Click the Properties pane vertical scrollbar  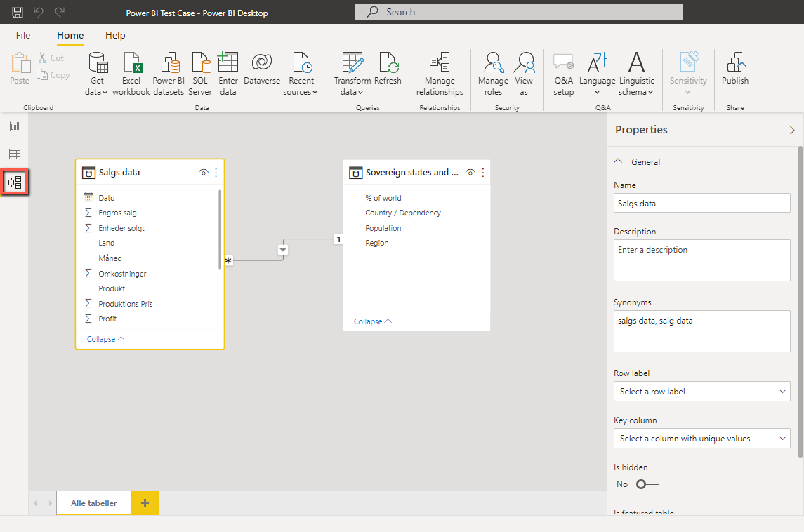(x=800, y=301)
